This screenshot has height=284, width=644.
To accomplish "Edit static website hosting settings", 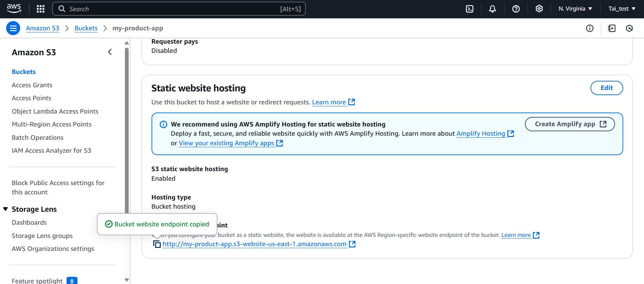I will point(606,88).
